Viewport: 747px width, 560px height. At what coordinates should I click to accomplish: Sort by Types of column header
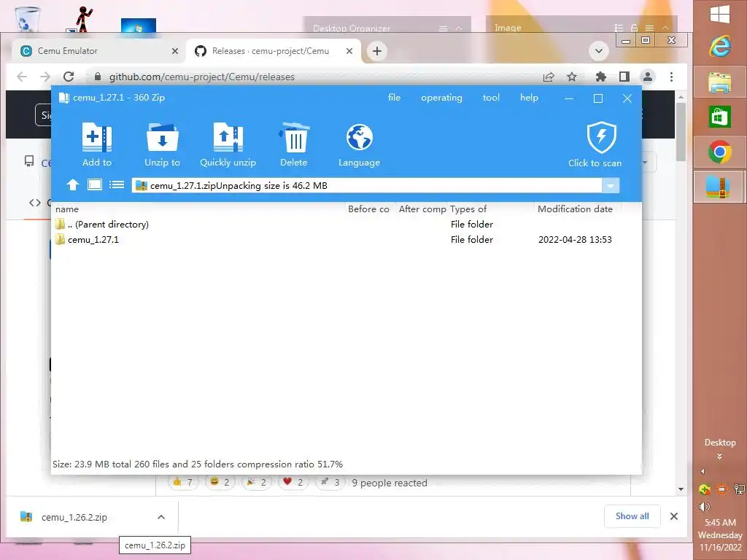[468, 209]
